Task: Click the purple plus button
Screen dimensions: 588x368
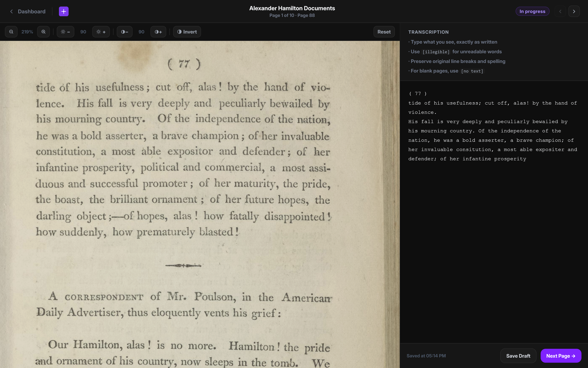Action: click(64, 11)
